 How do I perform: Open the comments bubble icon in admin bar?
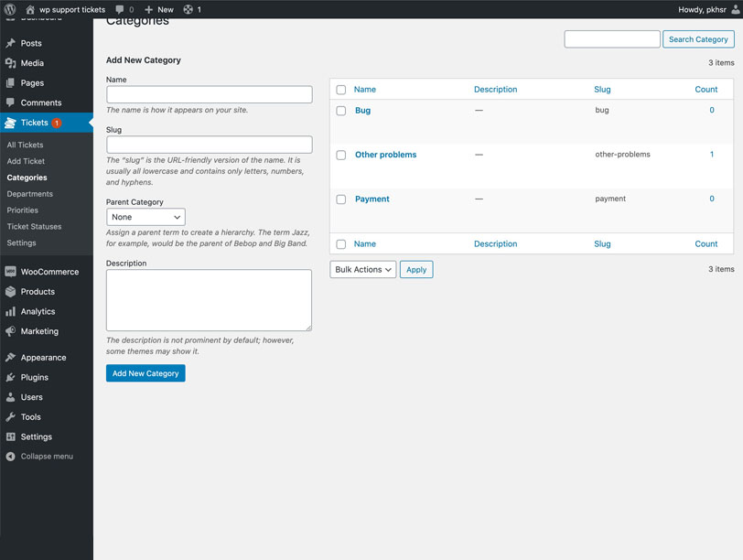pos(120,9)
